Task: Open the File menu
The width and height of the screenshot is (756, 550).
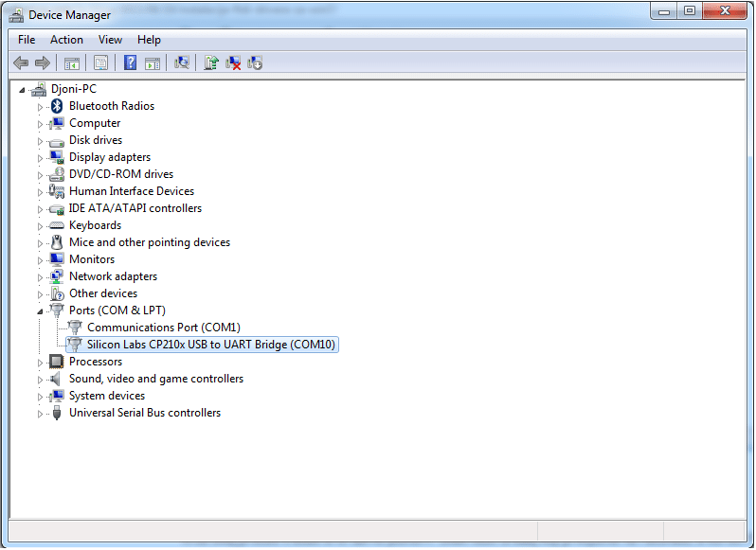Action: click(27, 40)
